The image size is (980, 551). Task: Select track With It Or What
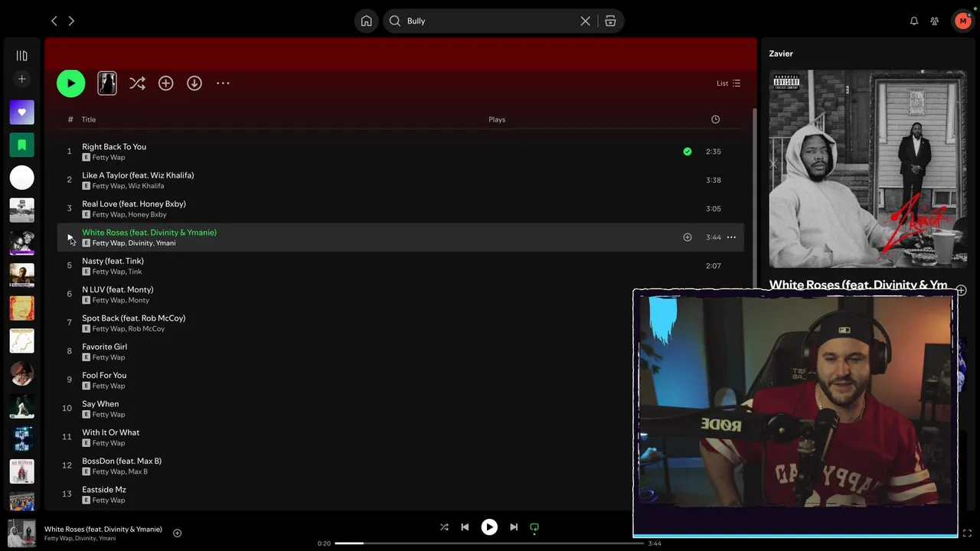click(111, 432)
